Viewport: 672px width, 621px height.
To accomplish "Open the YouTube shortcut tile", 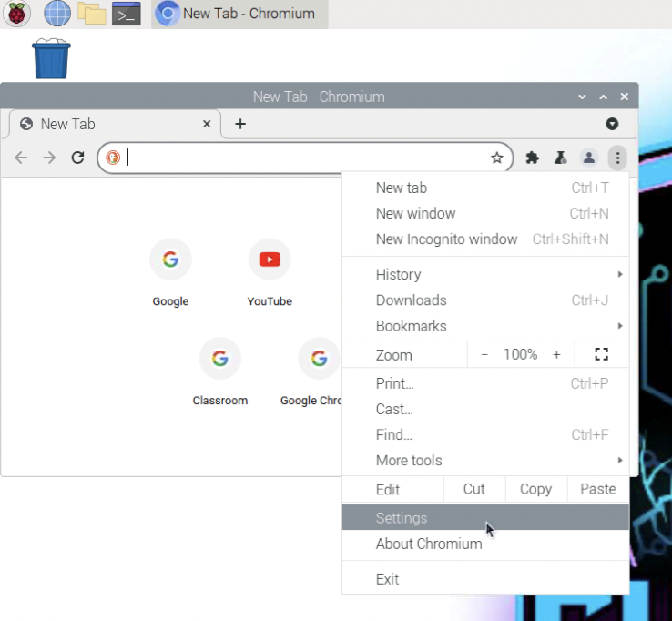I will click(270, 272).
